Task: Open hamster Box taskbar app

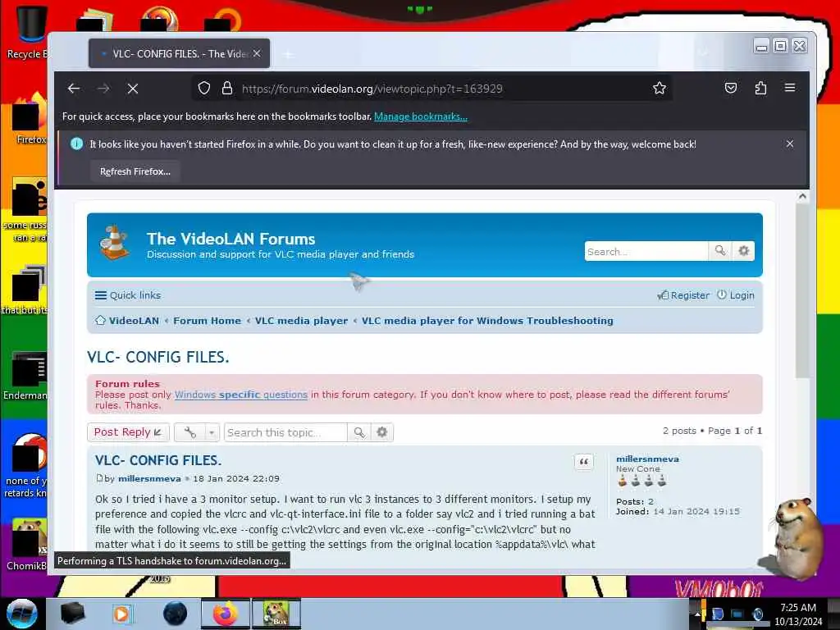Action: pos(276,614)
